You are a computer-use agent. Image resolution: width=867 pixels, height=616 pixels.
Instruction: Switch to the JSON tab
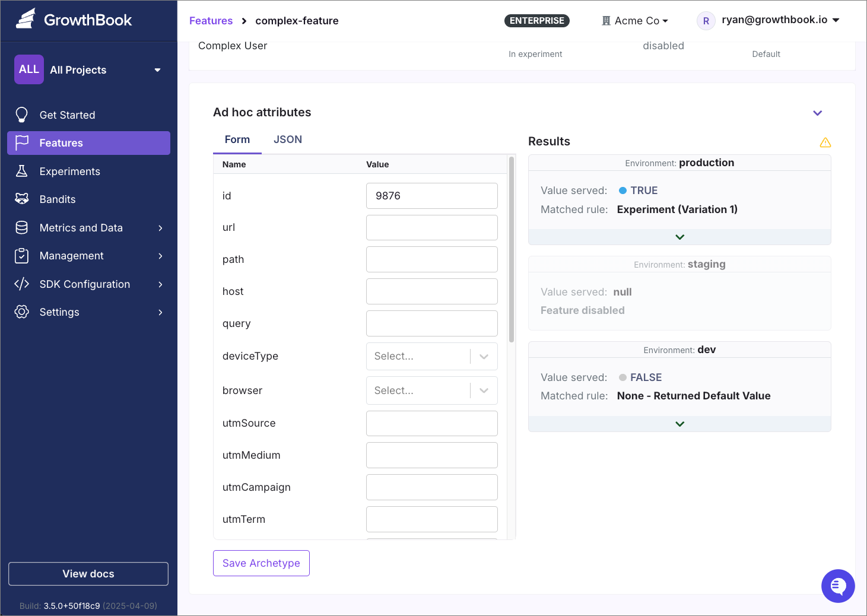tap(288, 139)
